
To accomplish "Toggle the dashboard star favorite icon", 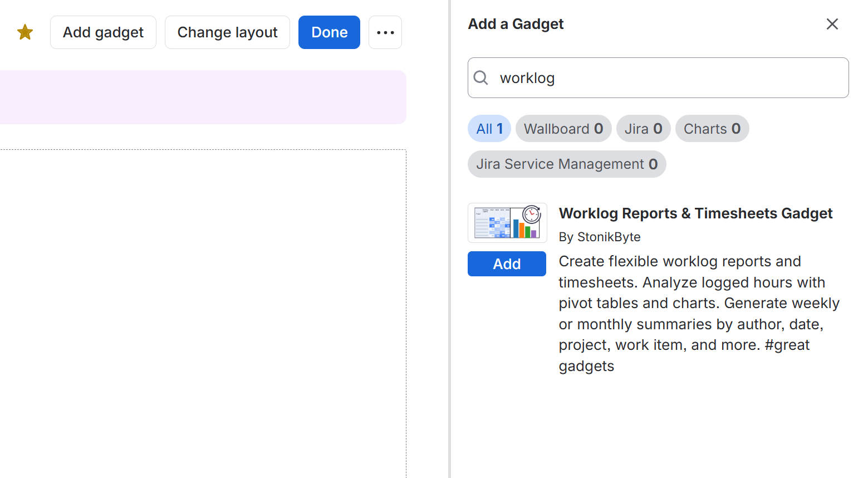I will point(25,32).
